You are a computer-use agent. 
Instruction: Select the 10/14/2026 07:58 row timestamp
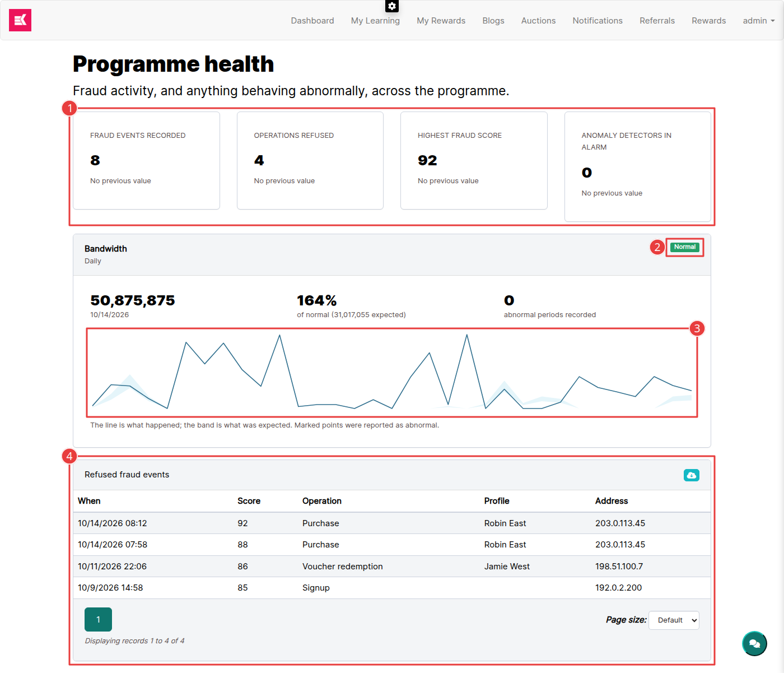pos(113,545)
